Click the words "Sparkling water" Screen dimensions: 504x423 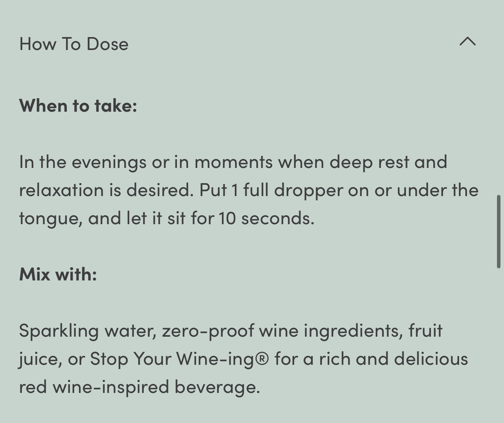(x=87, y=331)
